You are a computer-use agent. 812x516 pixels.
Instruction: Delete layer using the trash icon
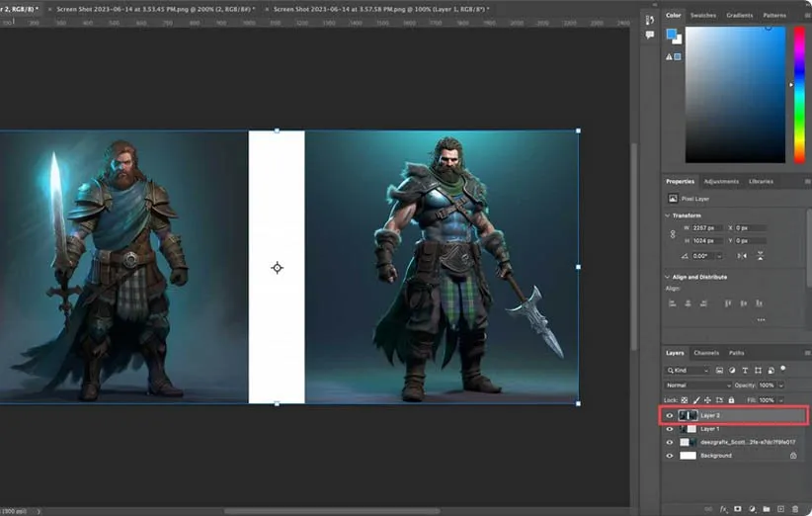click(795, 508)
